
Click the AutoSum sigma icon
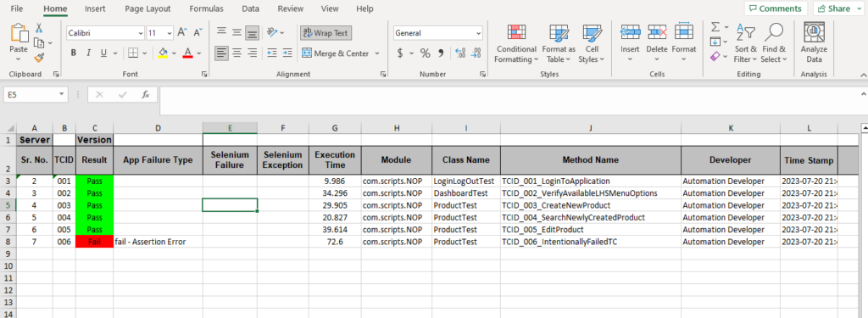coord(715,26)
